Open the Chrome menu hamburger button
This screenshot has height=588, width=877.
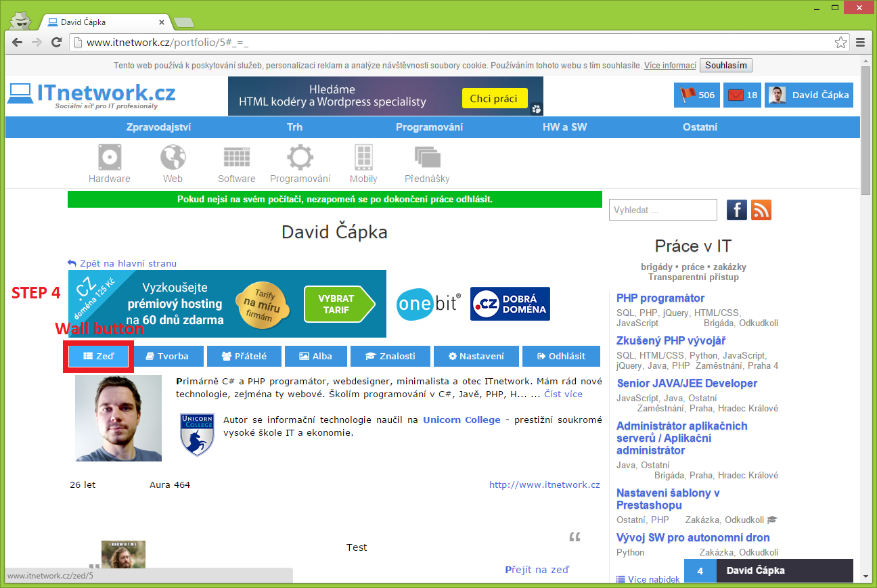tap(861, 43)
